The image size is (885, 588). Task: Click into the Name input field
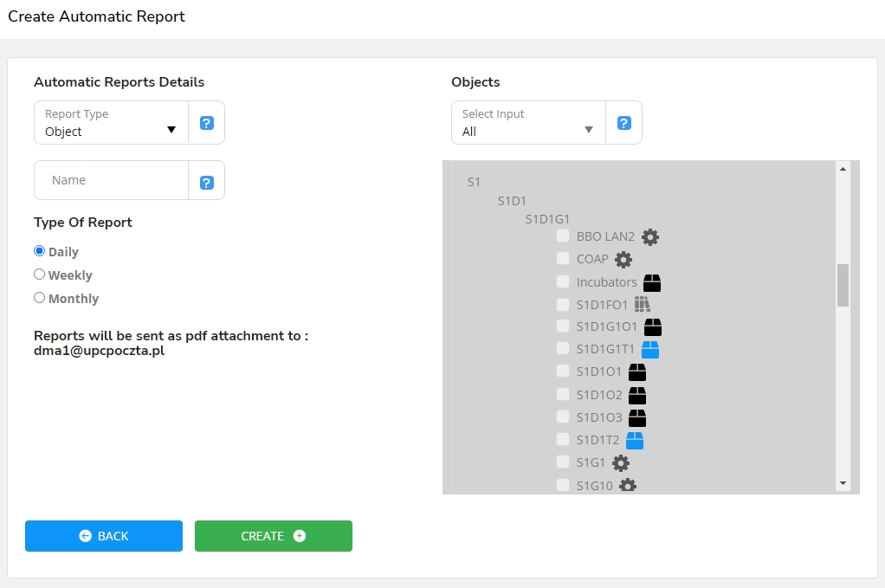click(x=113, y=180)
